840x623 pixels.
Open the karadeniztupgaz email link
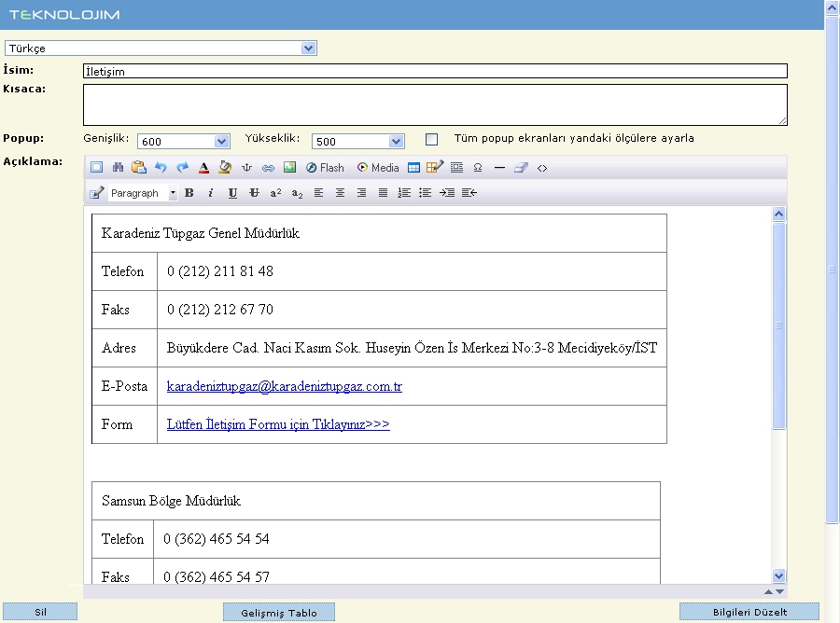click(x=285, y=386)
